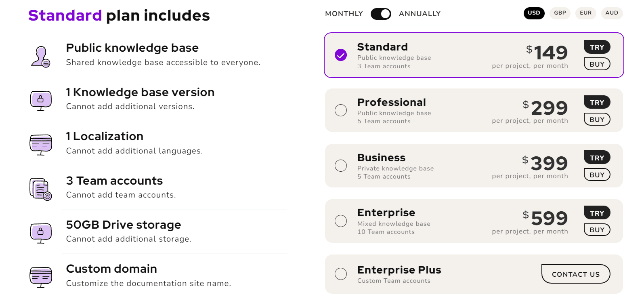This screenshot has height=305, width=644.
Task: Switch currency to EUR
Action: [585, 13]
